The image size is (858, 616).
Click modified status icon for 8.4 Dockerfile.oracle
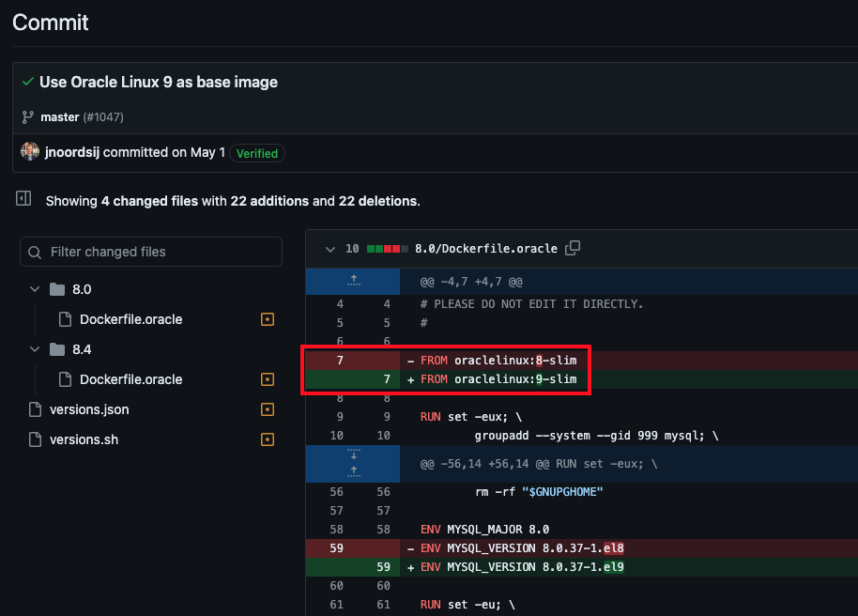tap(268, 379)
